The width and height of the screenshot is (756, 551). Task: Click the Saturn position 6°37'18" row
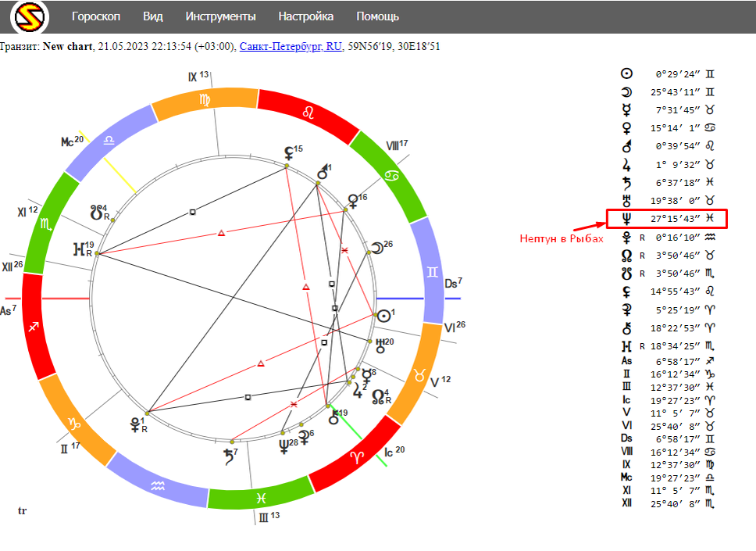[668, 182]
